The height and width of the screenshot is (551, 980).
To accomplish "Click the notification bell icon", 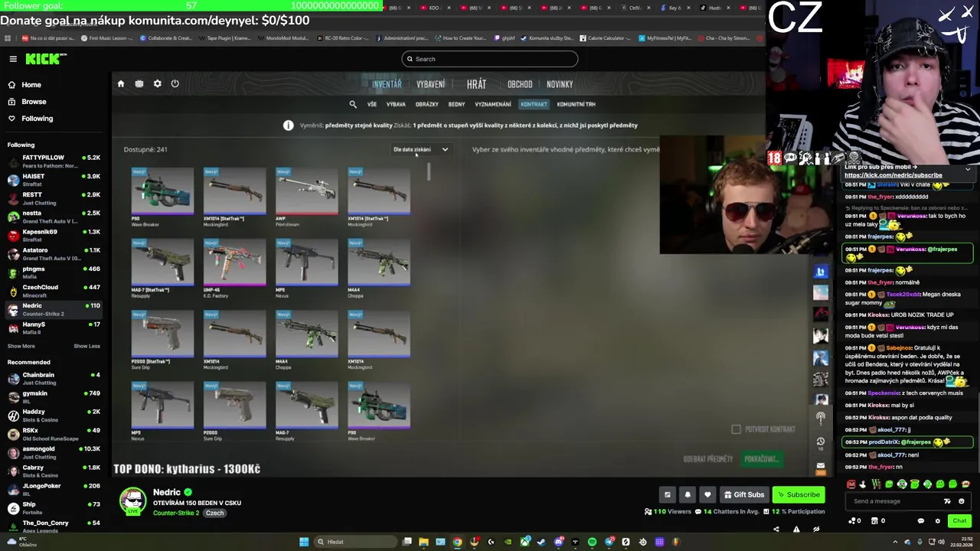I will 688,494.
